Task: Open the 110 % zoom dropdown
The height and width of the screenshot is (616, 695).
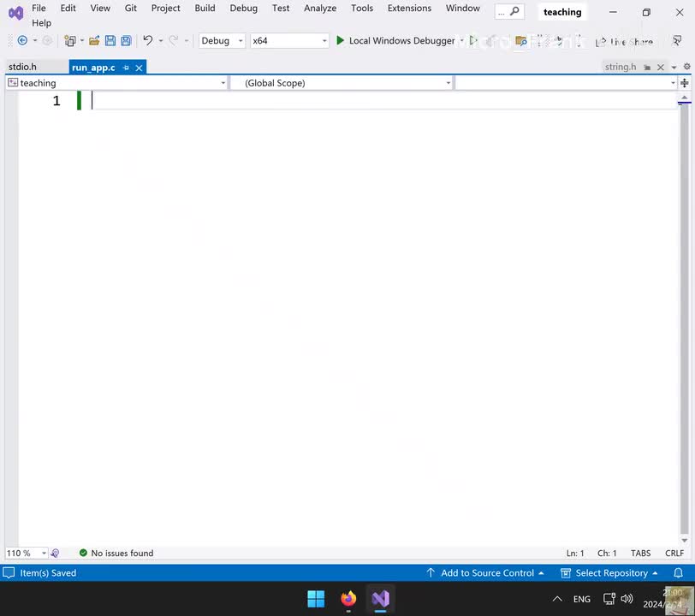Action: click(27, 553)
